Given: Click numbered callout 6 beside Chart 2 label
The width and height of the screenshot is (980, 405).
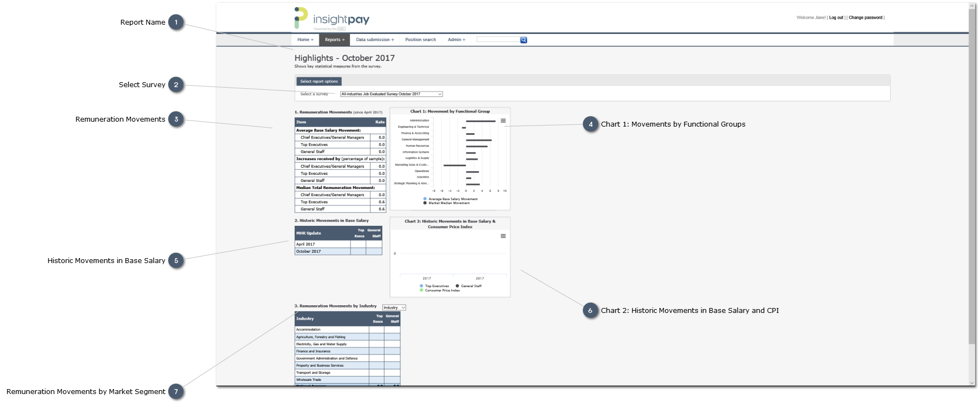Looking at the screenshot, I should (x=590, y=311).
